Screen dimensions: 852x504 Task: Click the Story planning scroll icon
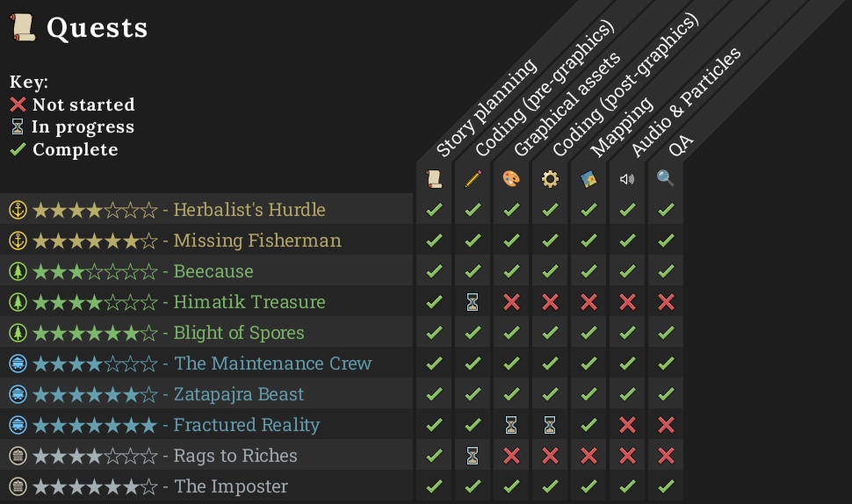point(434,179)
